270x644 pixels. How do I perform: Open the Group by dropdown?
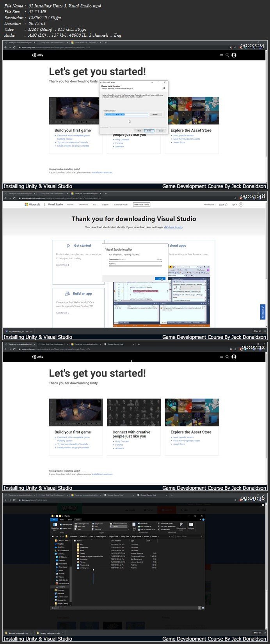(144, 524)
